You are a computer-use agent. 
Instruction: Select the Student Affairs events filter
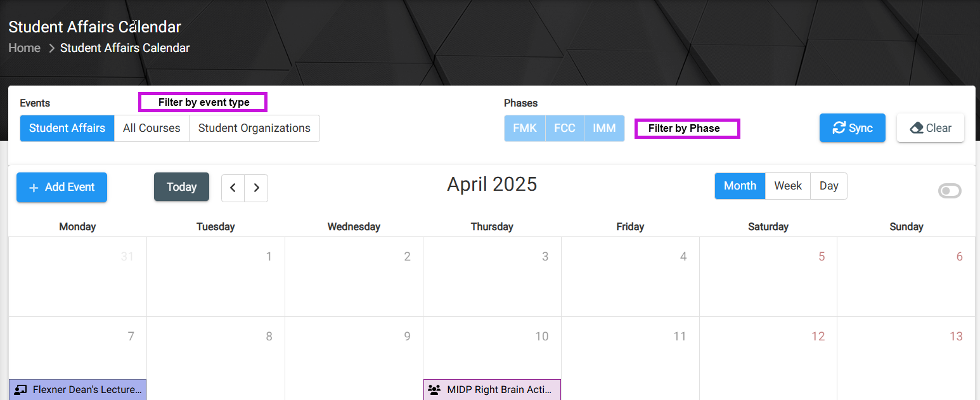coord(67,128)
